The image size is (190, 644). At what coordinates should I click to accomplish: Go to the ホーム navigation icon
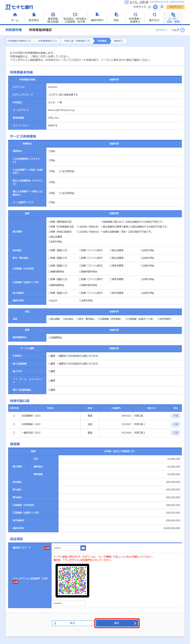pos(15,17)
